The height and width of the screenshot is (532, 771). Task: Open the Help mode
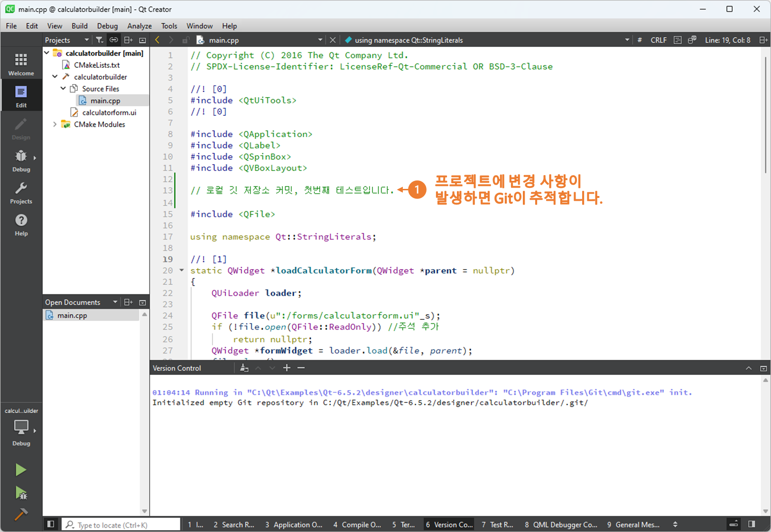click(x=21, y=224)
